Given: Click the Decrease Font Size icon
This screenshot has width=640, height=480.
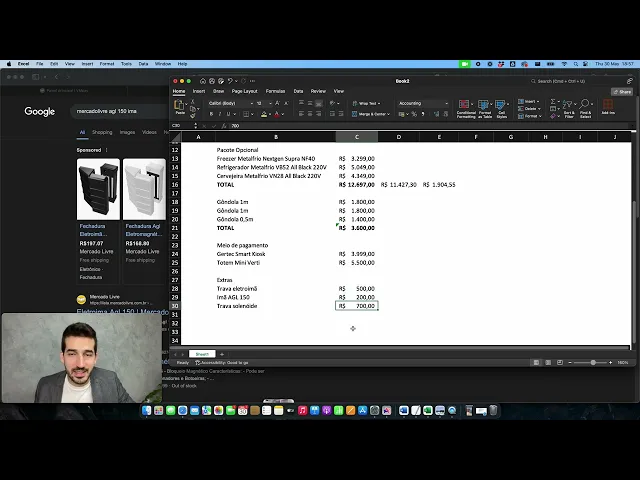Looking at the screenshot, I should click(286, 103).
